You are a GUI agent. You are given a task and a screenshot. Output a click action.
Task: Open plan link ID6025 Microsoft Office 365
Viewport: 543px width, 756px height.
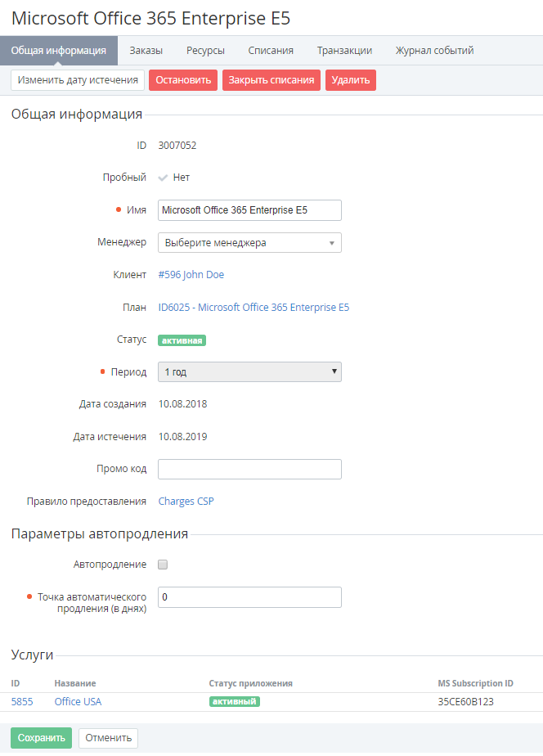[x=254, y=308]
